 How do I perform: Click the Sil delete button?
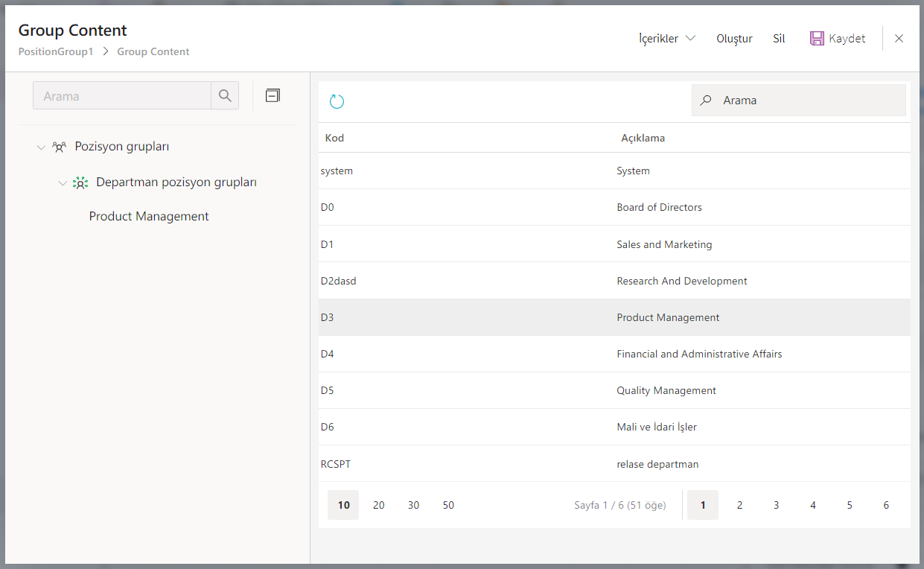pos(779,39)
